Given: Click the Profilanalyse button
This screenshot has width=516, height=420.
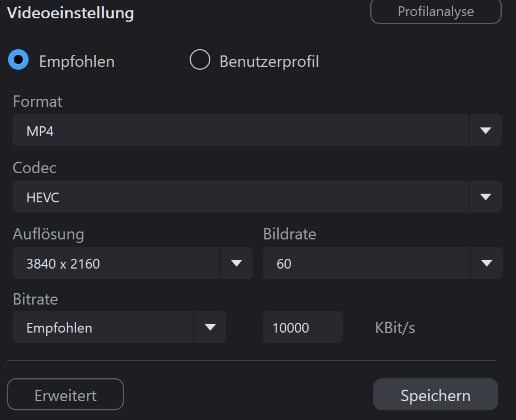Looking at the screenshot, I should [435, 11].
